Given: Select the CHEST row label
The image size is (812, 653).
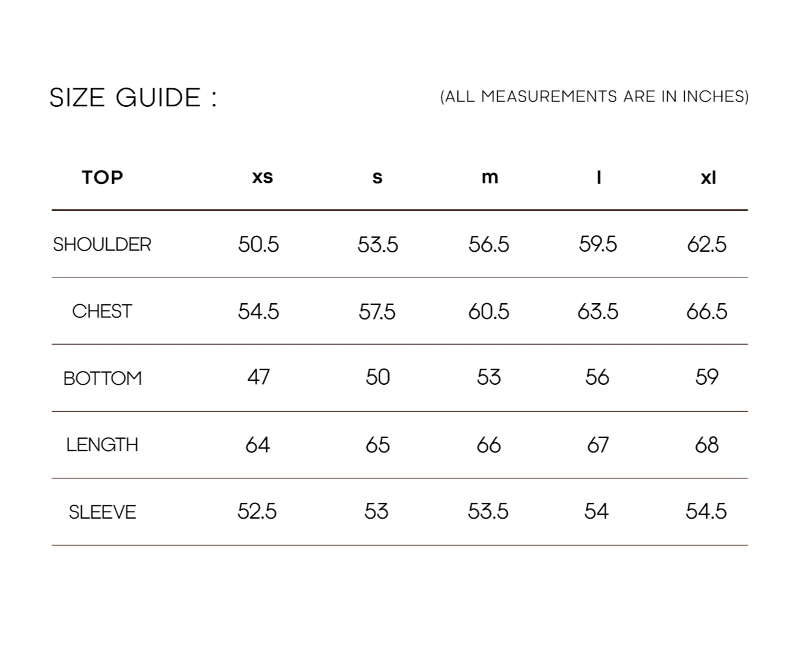Looking at the screenshot, I should (x=102, y=311).
